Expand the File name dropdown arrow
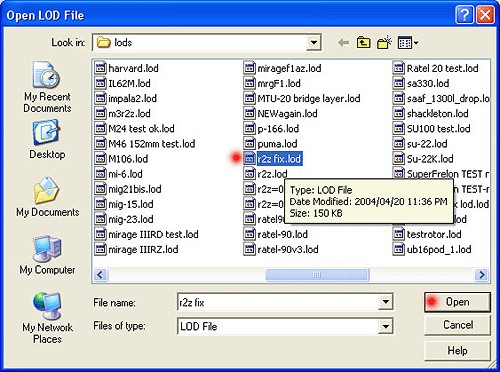 coord(386,302)
